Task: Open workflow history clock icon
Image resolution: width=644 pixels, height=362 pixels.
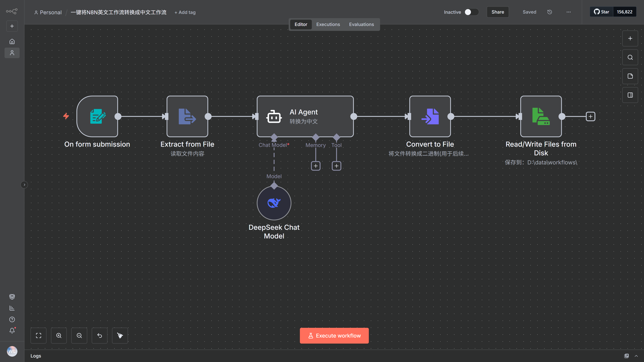Action: pyautogui.click(x=550, y=12)
